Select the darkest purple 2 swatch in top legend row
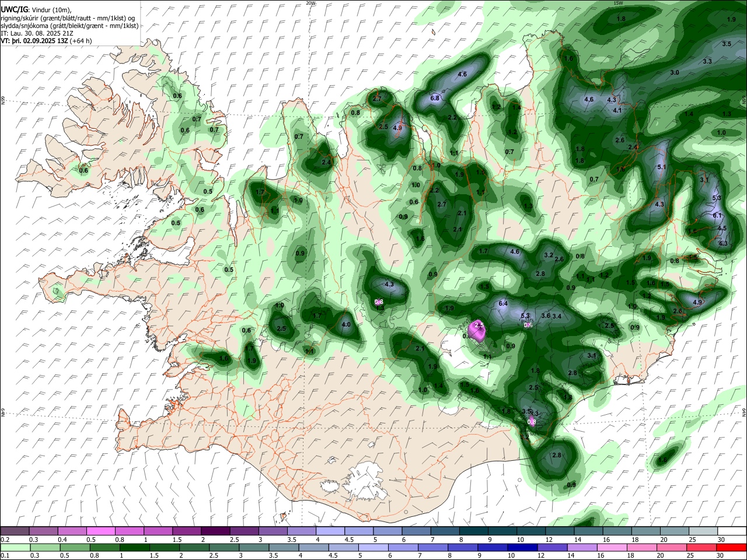Viewport: 747px width, 560px height. pos(215,531)
